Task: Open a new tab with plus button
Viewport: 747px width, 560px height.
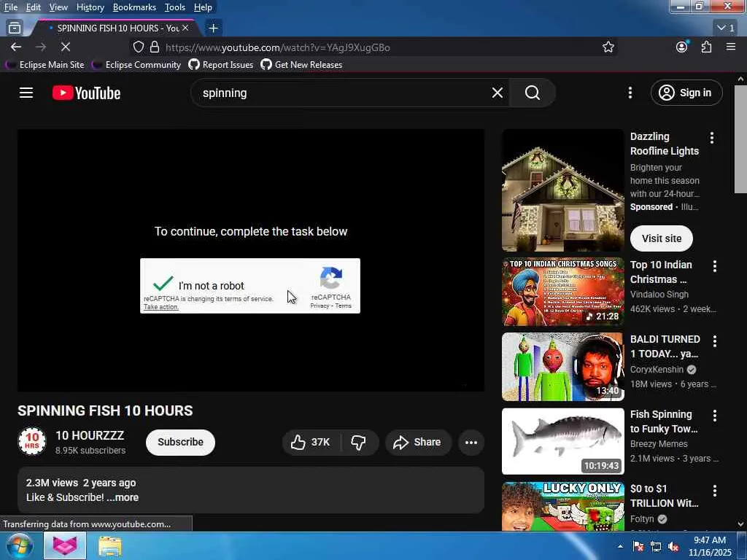Action: click(214, 28)
